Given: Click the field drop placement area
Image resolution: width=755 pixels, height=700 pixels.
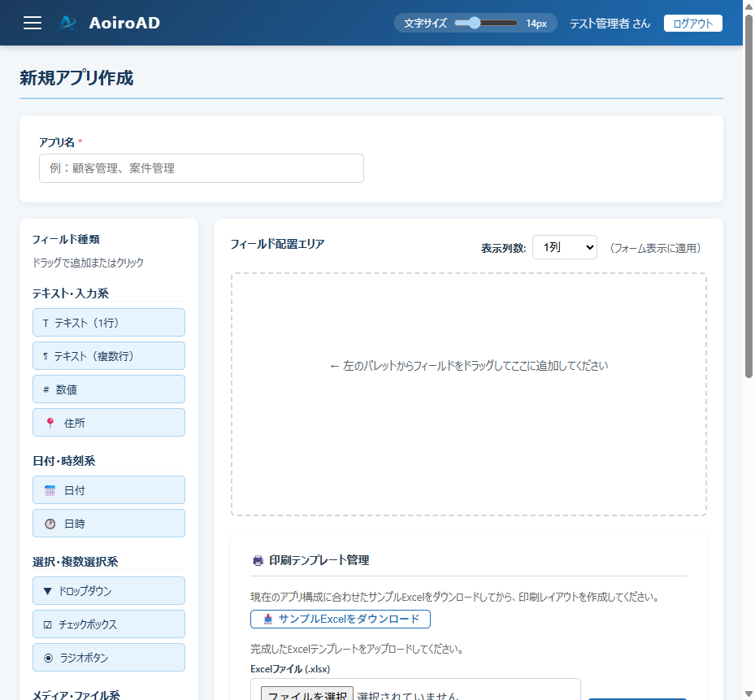Looking at the screenshot, I should click(x=468, y=394).
